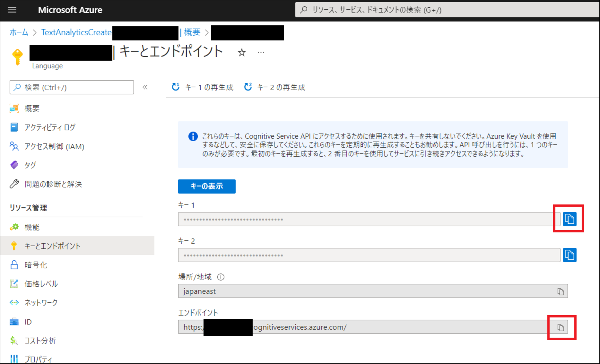The image size is (600, 364).
Task: Go to the ホーム breadcrumb link
Action: pos(19,32)
